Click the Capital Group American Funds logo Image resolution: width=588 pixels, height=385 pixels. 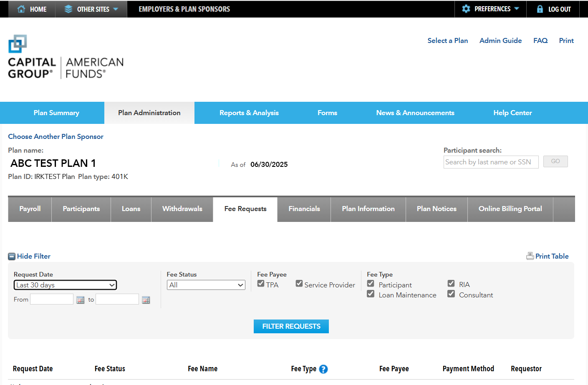pyautogui.click(x=65, y=57)
